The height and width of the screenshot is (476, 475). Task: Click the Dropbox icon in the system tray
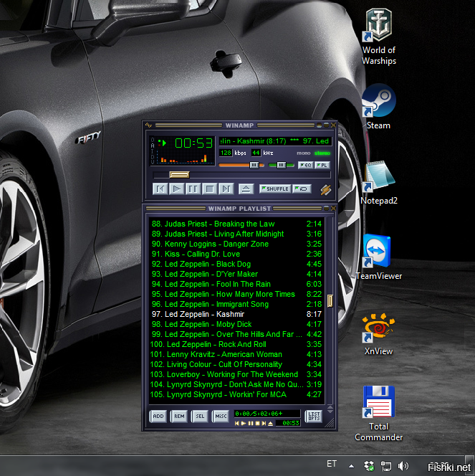coord(369,466)
